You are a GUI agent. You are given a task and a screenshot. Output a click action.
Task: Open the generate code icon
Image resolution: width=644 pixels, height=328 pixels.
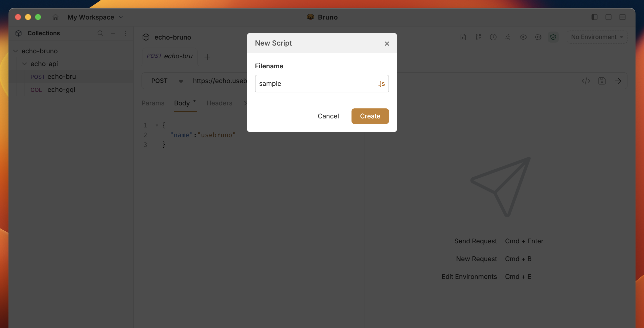point(586,81)
